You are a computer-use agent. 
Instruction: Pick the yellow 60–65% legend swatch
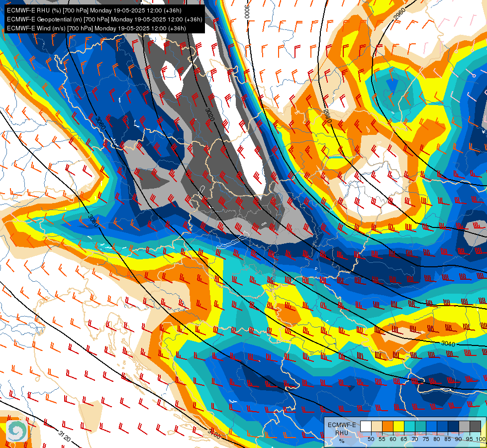(399, 426)
